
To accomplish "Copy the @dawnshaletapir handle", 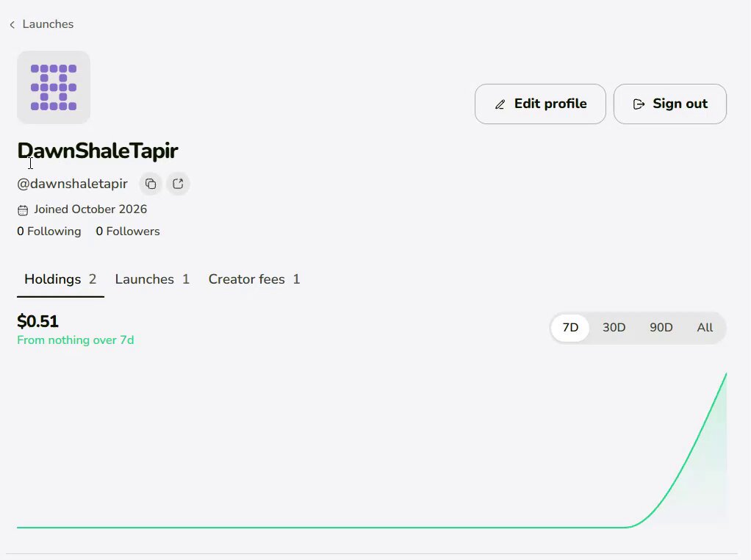I will click(x=151, y=184).
